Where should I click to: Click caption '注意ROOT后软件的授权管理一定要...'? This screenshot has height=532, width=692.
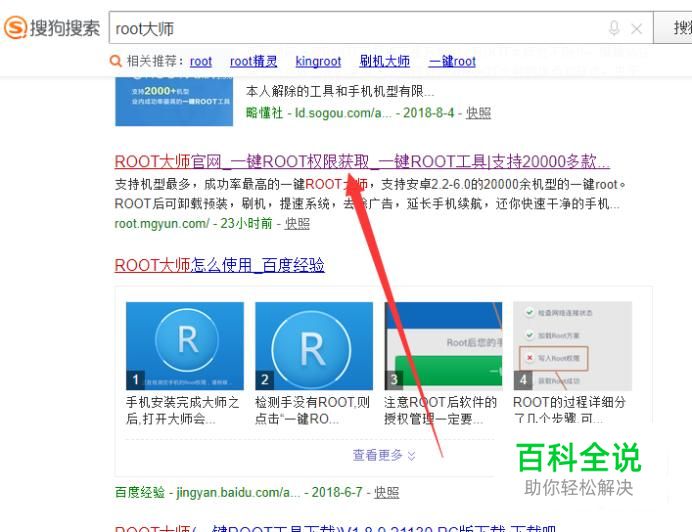point(440,410)
